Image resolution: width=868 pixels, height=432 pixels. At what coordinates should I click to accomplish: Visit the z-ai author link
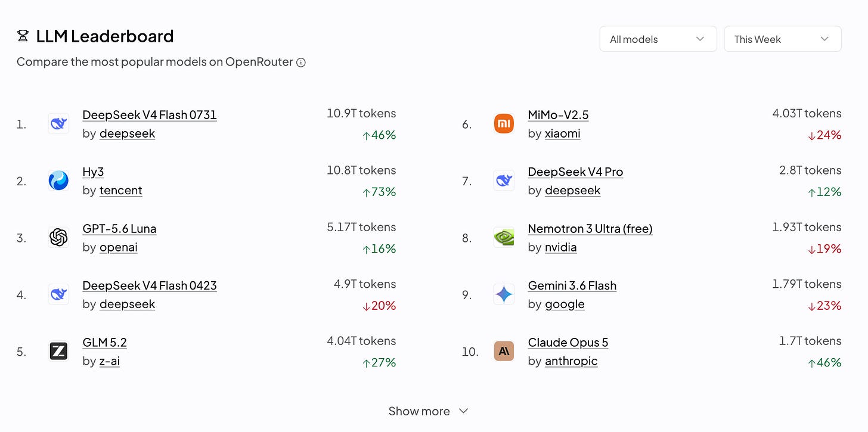[x=110, y=361]
